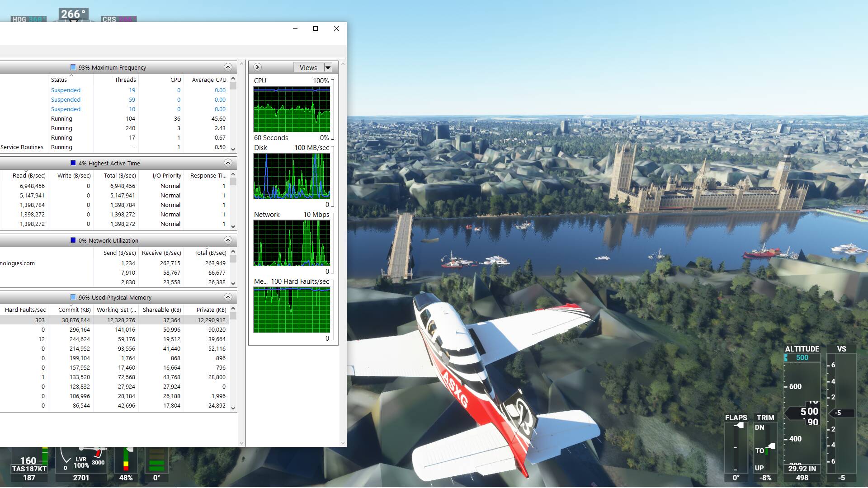Select memory row with 30,876,844 KB commit

coord(114,320)
